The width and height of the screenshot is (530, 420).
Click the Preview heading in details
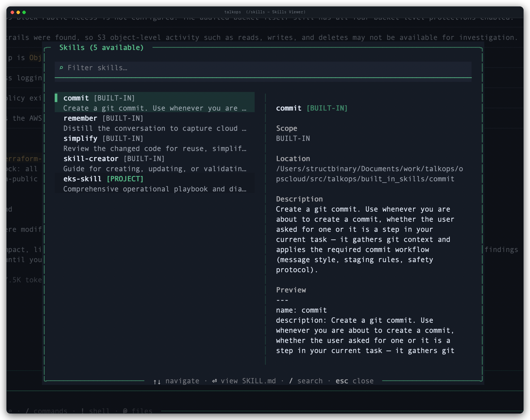coord(291,290)
